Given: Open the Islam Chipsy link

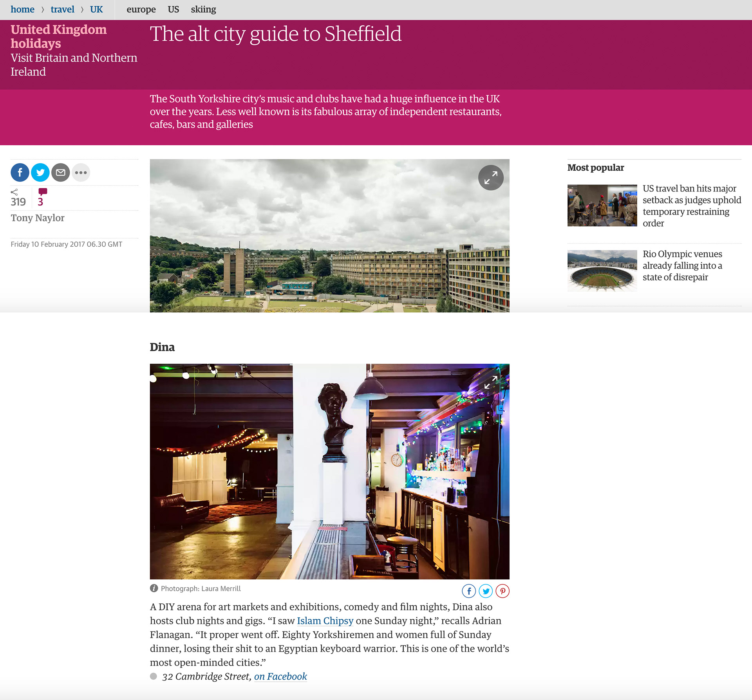Looking at the screenshot, I should pyautogui.click(x=325, y=621).
